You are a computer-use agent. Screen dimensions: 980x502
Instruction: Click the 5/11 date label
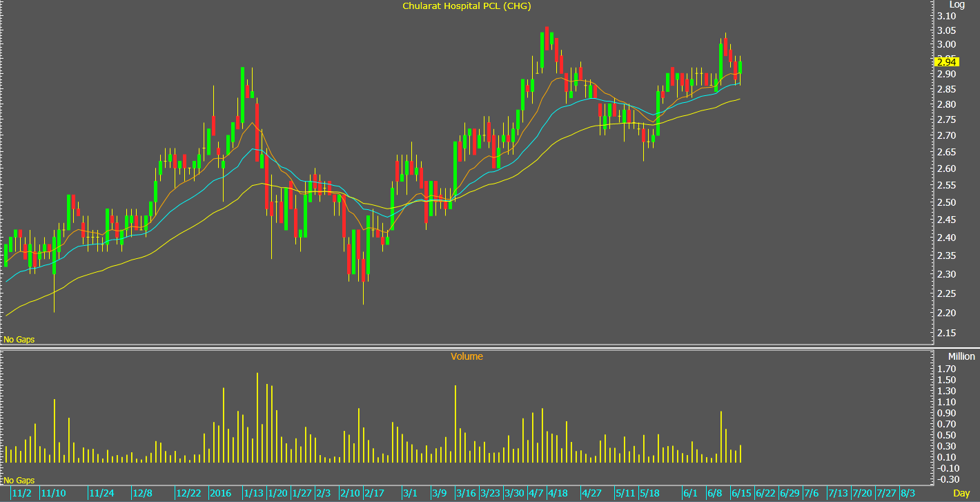(x=625, y=493)
